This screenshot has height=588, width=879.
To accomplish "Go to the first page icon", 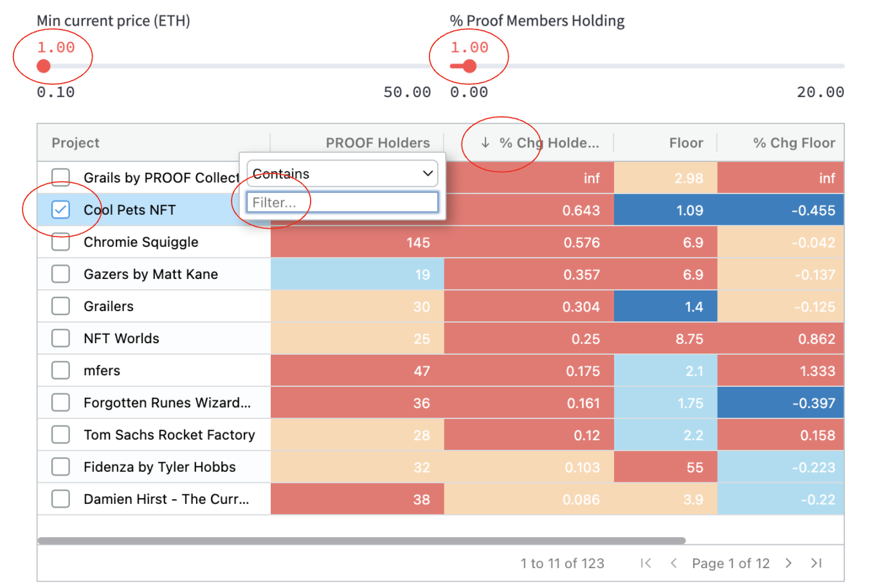I will coord(646,564).
